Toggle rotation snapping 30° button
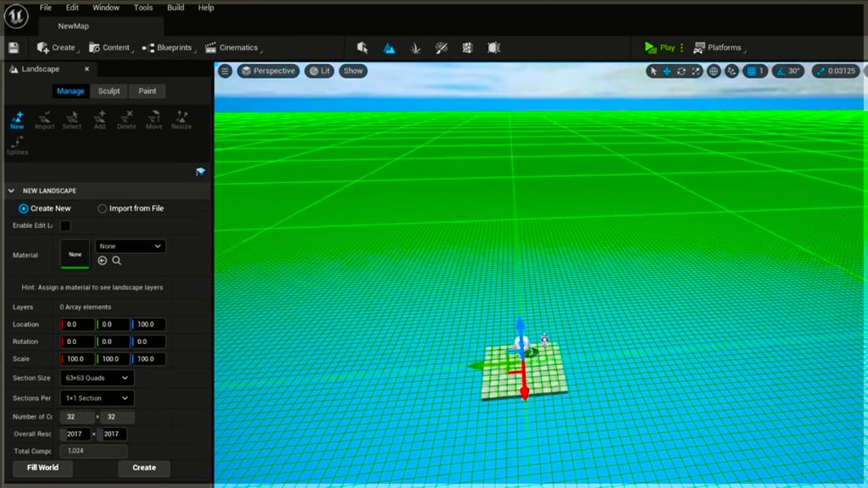Viewport: 868px width, 488px height. pos(788,71)
